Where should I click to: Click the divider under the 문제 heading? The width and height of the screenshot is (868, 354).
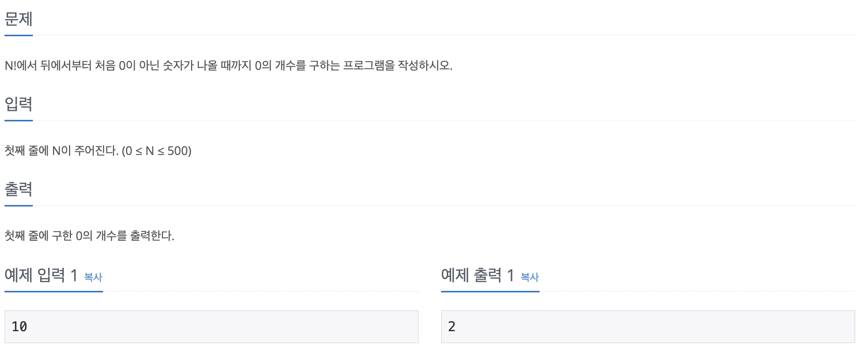pyautogui.click(x=18, y=35)
